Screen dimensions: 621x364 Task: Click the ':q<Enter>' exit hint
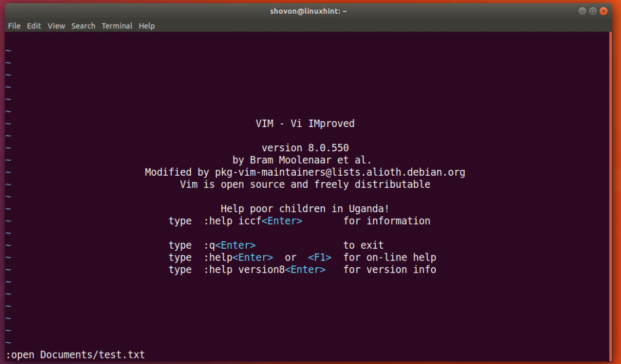click(x=230, y=245)
